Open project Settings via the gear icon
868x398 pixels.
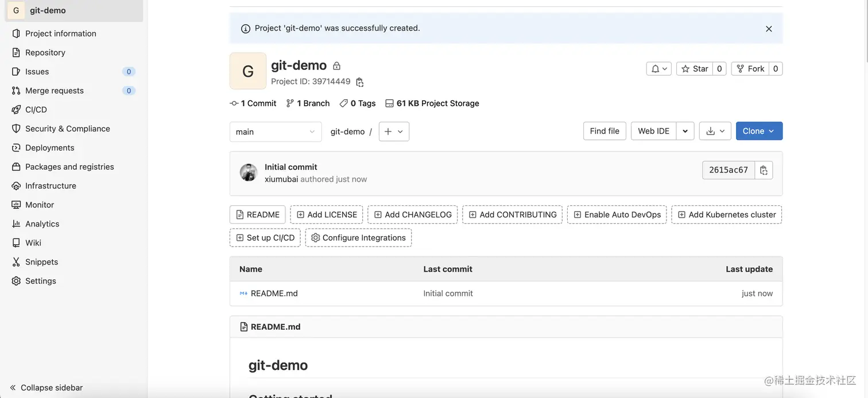coord(15,280)
